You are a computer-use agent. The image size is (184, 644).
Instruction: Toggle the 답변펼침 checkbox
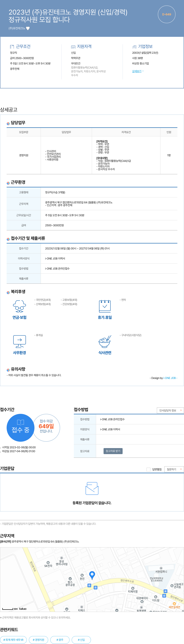coord(148,469)
